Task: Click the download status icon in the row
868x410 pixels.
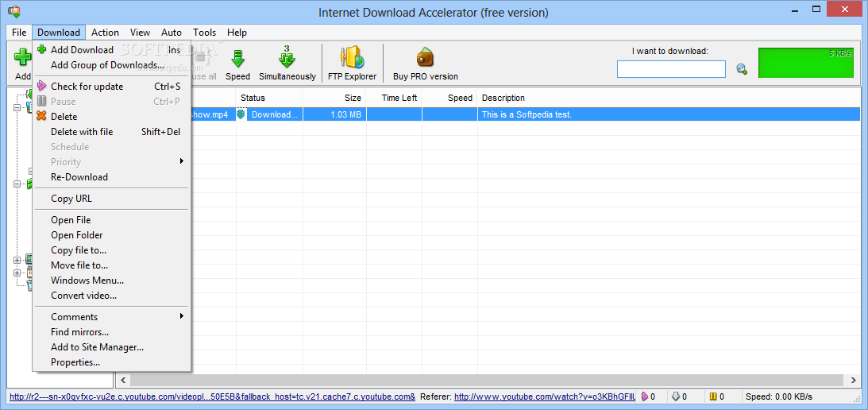Action: pos(241,114)
